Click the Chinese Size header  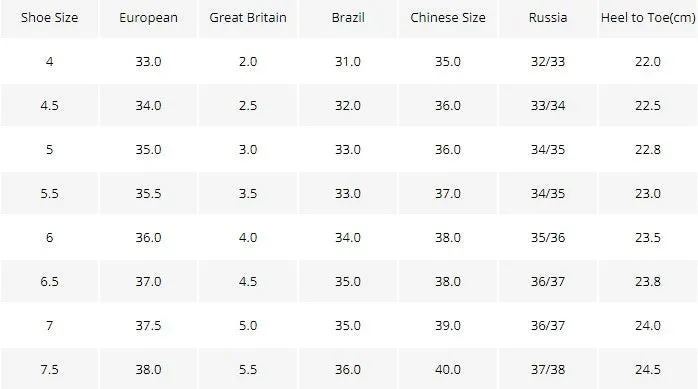tap(448, 18)
